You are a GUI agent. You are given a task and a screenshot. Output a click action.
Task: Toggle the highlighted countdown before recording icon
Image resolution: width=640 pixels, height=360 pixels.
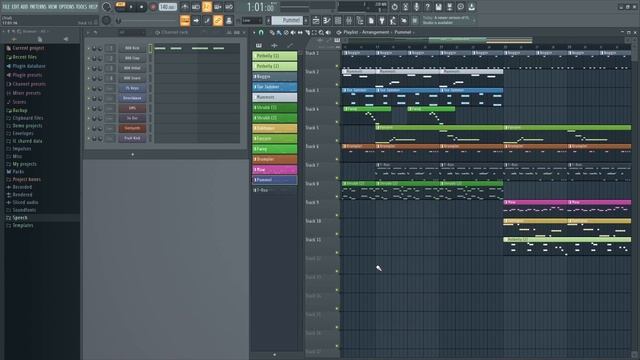[x=207, y=7]
